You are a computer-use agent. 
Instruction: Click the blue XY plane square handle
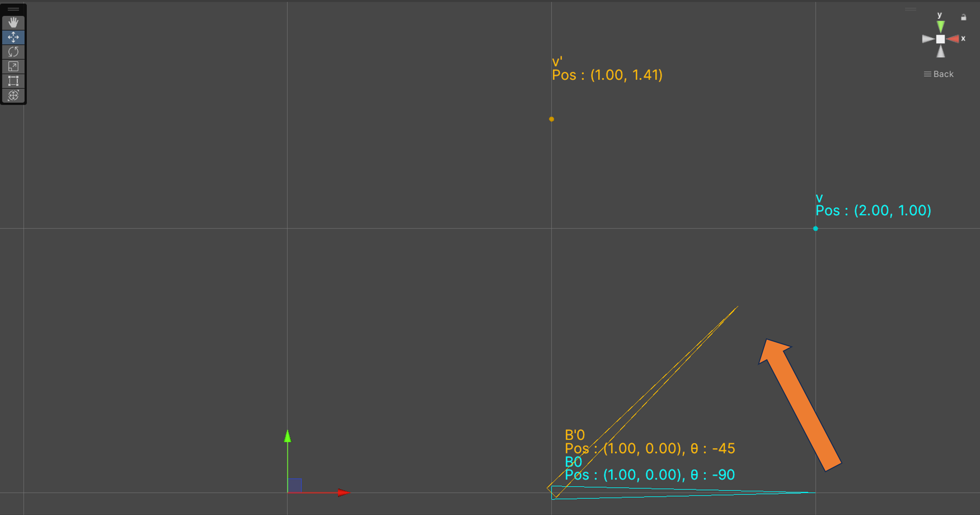tap(295, 485)
